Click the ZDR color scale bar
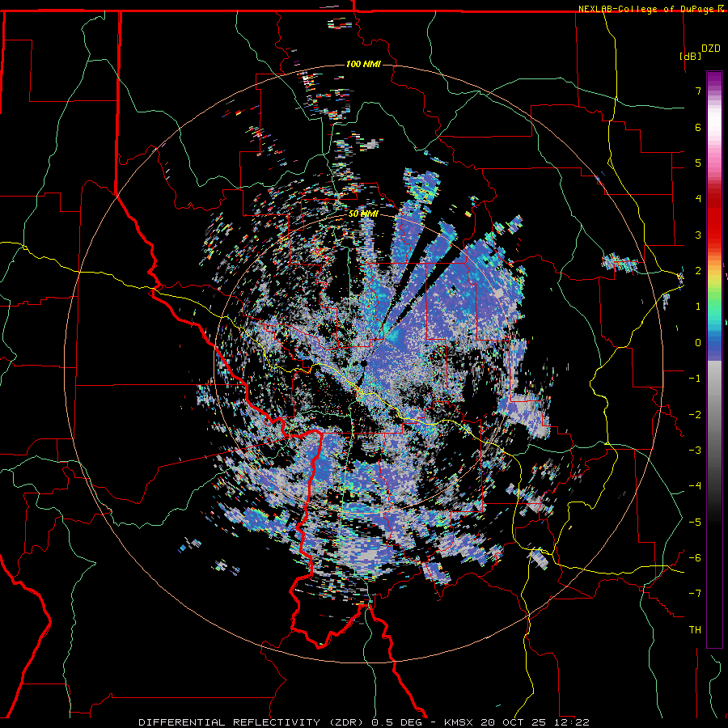The height and width of the screenshot is (728, 728). [714, 359]
